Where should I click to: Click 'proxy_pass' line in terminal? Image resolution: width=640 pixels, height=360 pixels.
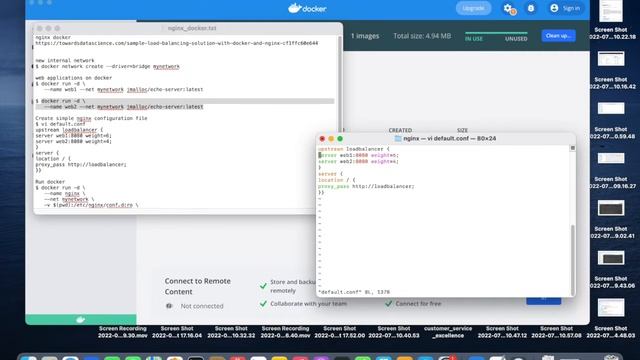pyautogui.click(x=366, y=186)
